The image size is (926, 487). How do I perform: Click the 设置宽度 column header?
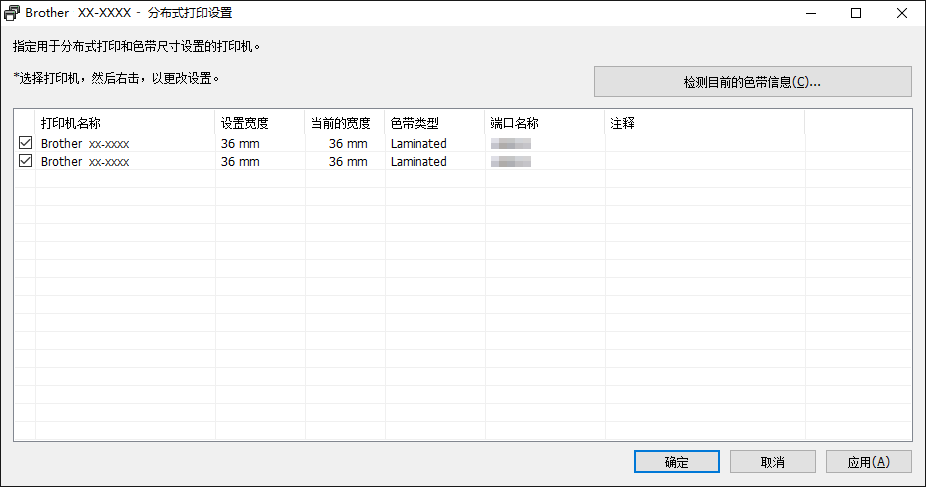click(x=245, y=123)
